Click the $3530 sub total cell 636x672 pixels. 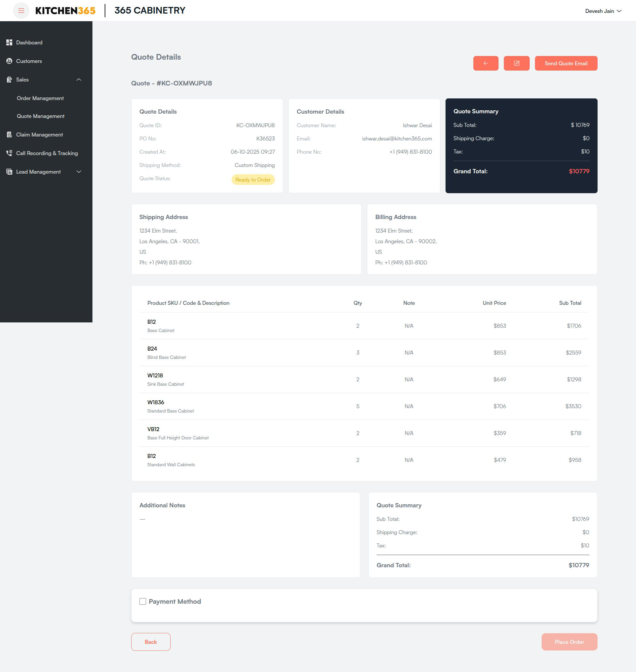click(x=573, y=406)
